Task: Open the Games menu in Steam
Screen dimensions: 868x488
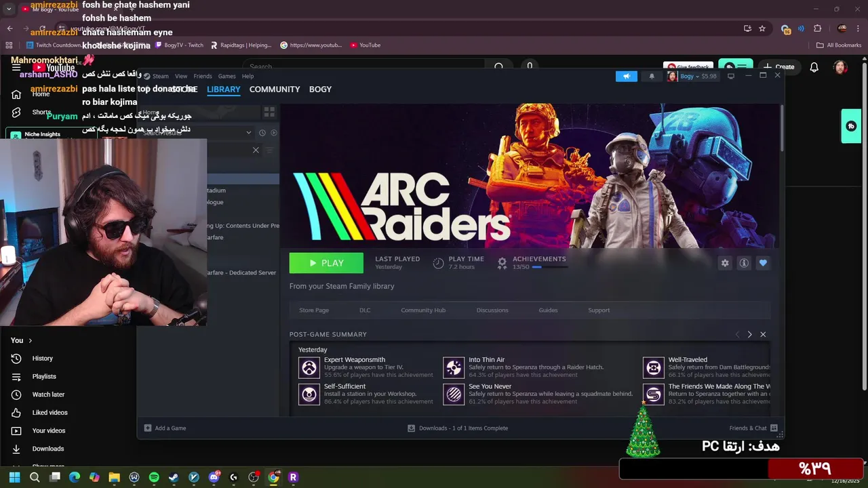Action: [x=226, y=76]
